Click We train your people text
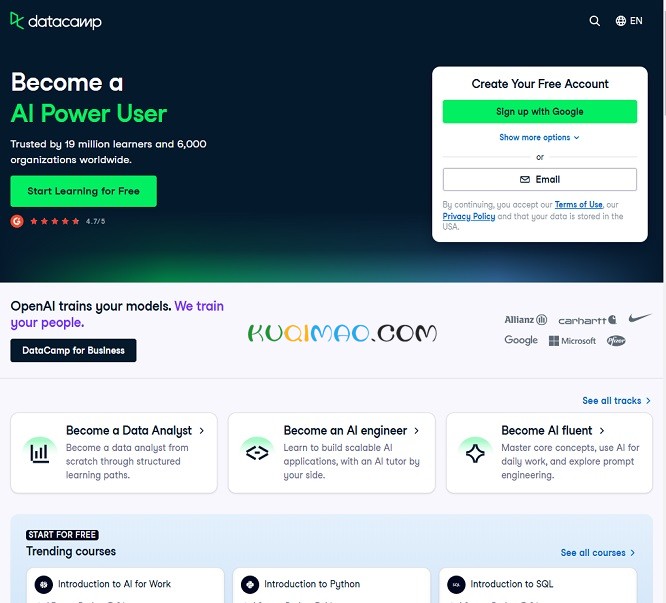 [x=117, y=314]
